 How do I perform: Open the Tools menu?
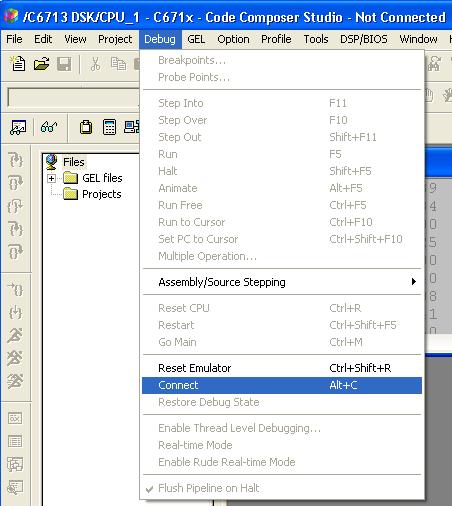[x=316, y=39]
